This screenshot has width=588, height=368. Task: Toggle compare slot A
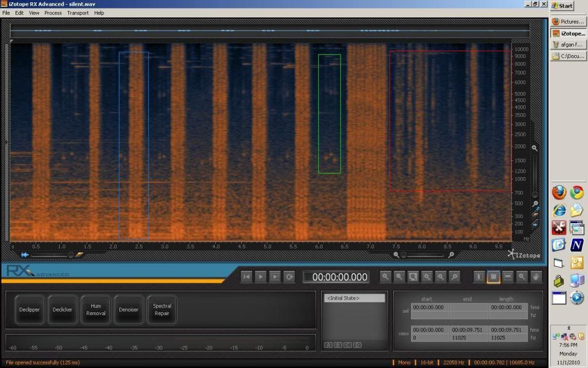pyautogui.click(x=328, y=345)
